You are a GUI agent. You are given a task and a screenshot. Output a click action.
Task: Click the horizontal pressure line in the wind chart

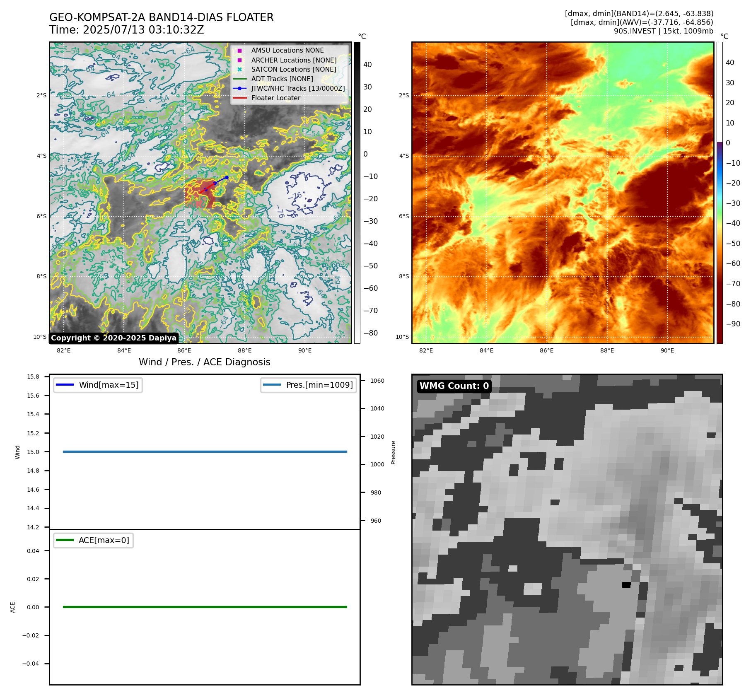[x=205, y=451]
